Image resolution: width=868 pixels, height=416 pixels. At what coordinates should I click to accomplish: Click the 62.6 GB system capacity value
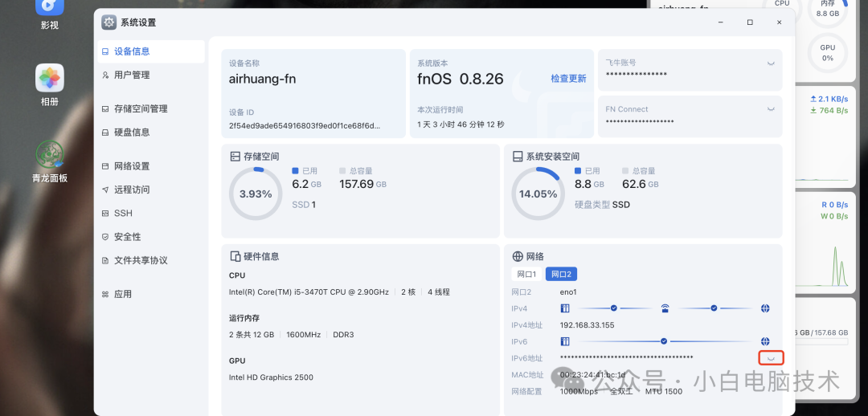(x=640, y=184)
